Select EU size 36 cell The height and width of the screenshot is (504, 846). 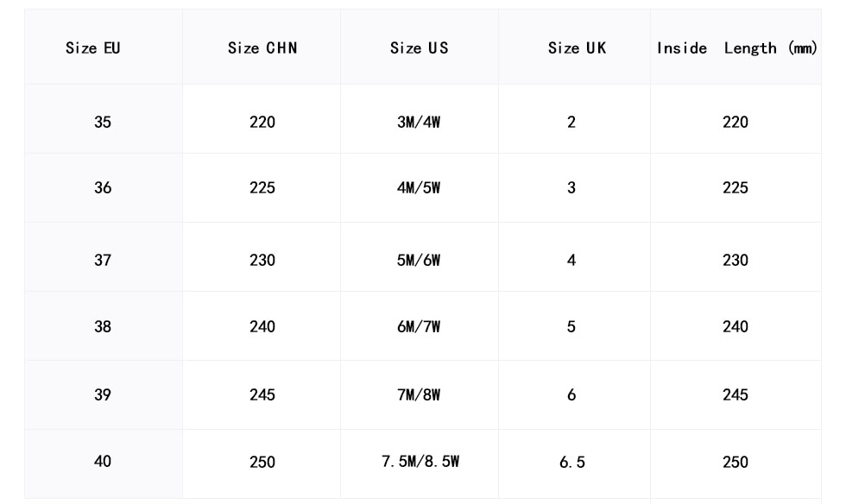coord(103,187)
